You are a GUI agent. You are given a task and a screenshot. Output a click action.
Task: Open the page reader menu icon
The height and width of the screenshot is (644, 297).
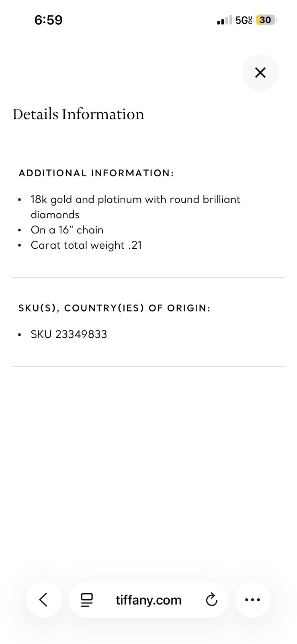click(x=87, y=600)
